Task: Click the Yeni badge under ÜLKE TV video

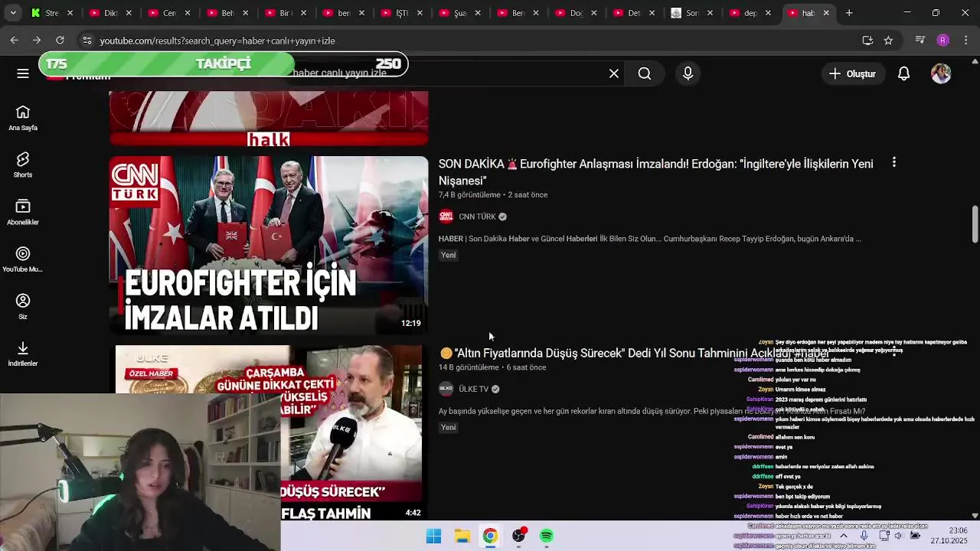Action: click(449, 427)
